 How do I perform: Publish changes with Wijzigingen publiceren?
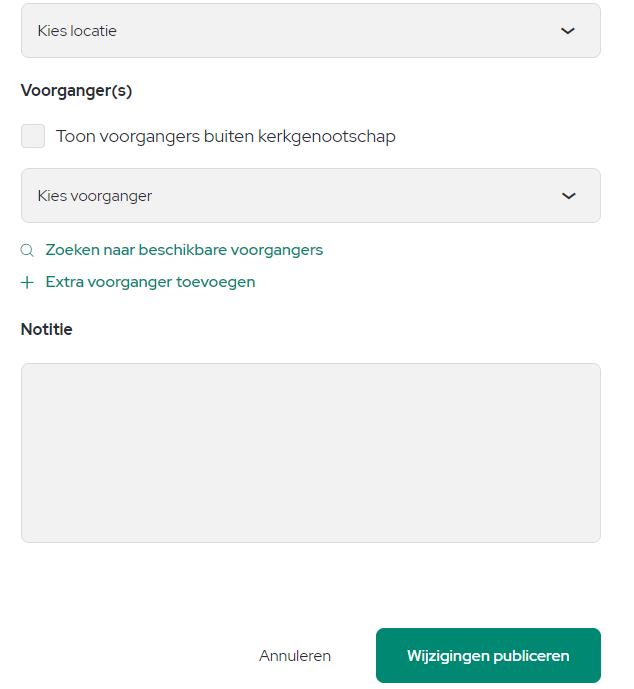[x=488, y=655]
